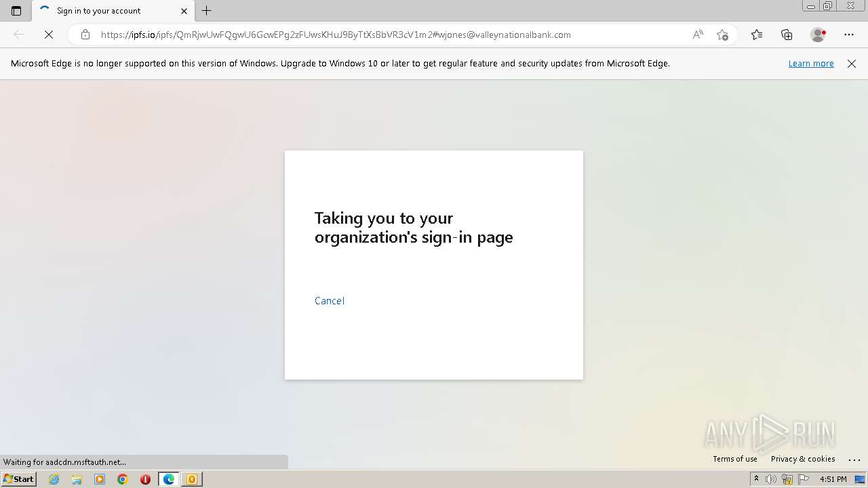Viewport: 868px width, 488px height.
Task: Open the tab actions menu icon
Action: (x=16, y=11)
